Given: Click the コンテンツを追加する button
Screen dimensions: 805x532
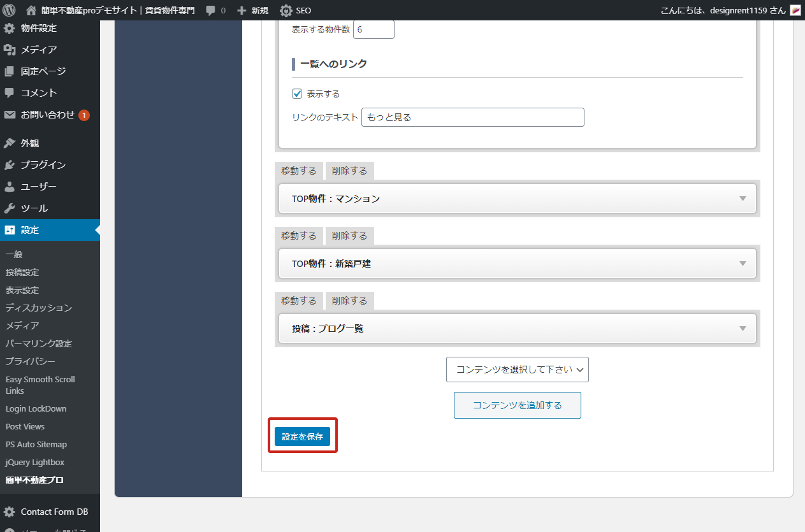Looking at the screenshot, I should point(517,405).
